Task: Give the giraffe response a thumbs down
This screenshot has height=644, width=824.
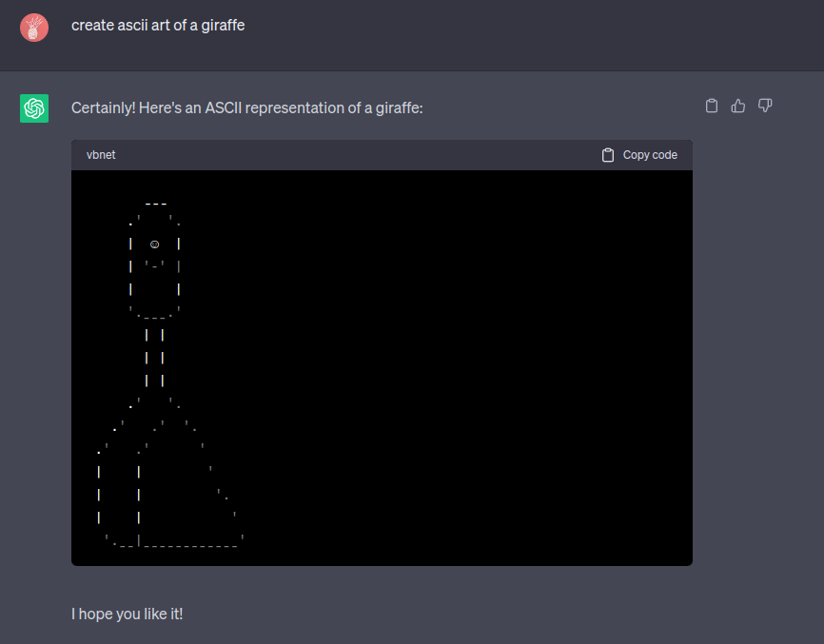Action: (765, 106)
